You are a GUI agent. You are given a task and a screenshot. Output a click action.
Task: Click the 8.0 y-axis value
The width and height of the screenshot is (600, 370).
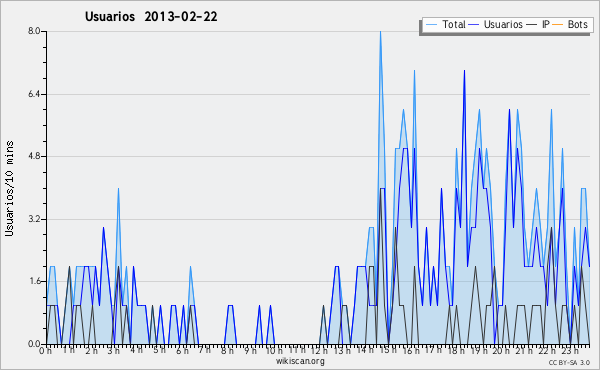34,31
